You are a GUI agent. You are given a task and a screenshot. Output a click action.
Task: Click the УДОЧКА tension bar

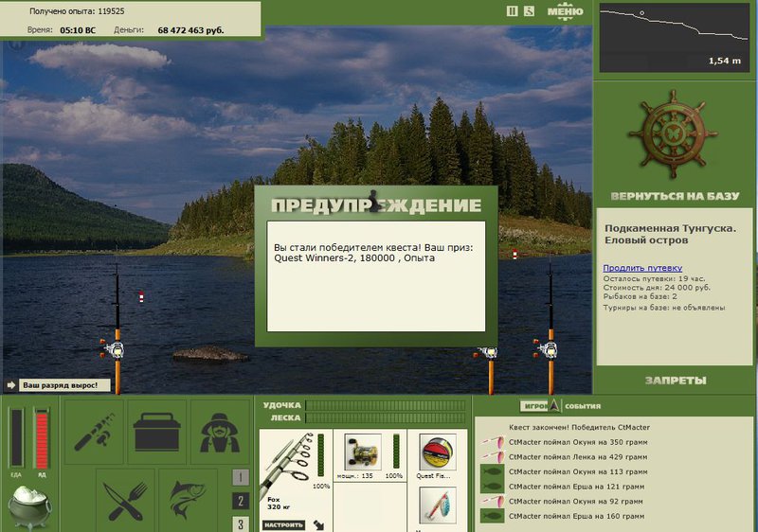tap(386, 405)
